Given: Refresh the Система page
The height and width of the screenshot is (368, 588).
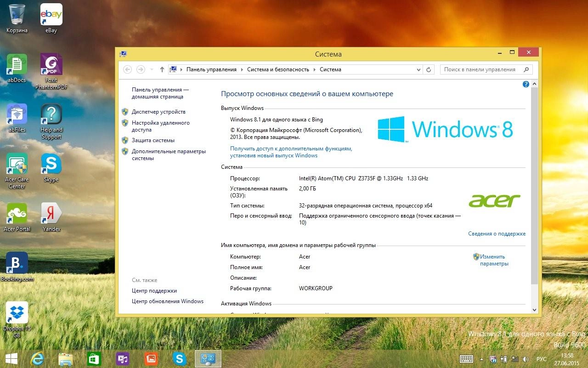Looking at the screenshot, I should pos(429,70).
